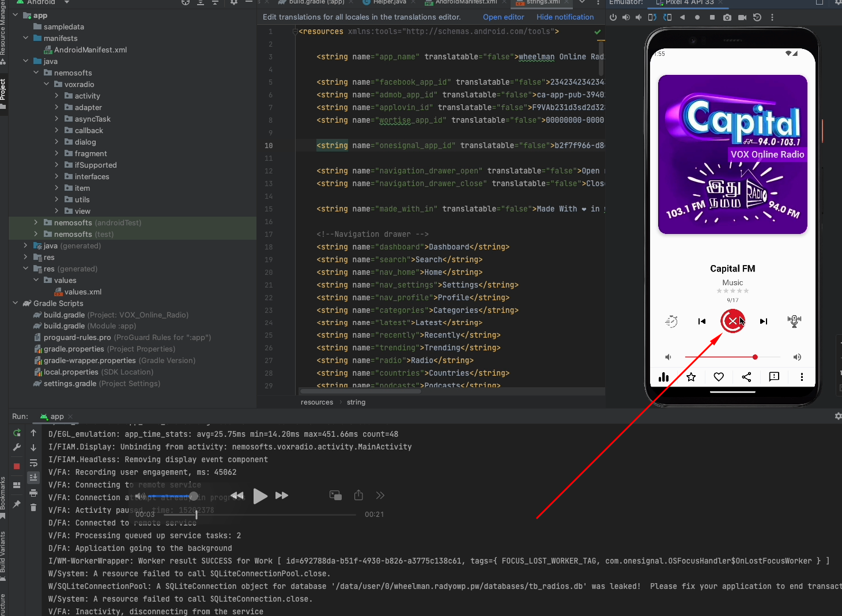Toggle scroll to end in the Run console
The image size is (842, 616).
[x=33, y=477]
